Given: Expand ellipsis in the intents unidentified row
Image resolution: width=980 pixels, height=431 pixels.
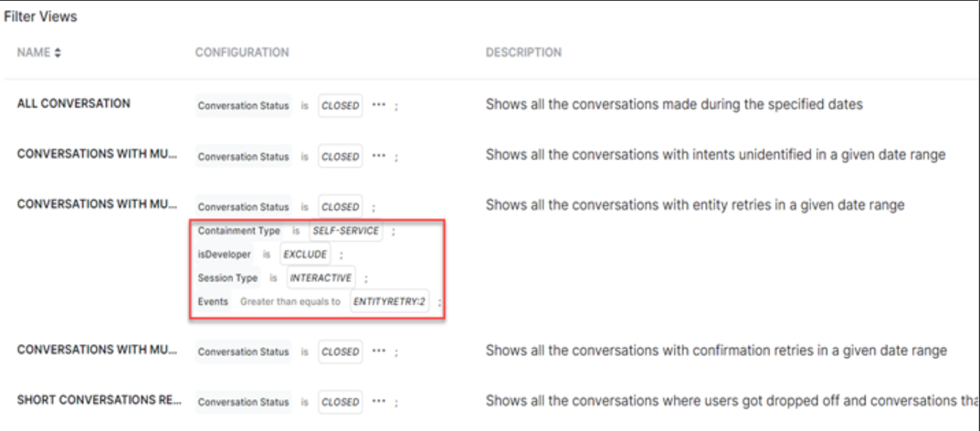Looking at the screenshot, I should pyautogui.click(x=378, y=156).
